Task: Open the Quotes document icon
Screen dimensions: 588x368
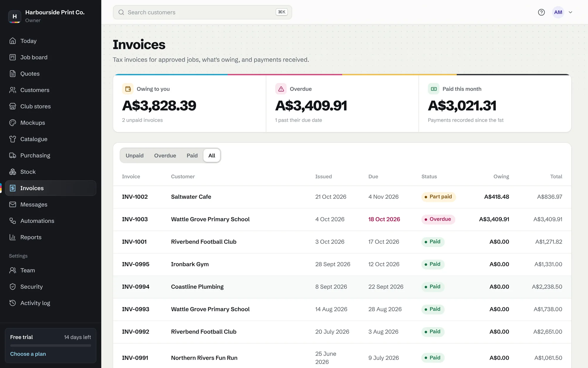Action: (x=13, y=74)
